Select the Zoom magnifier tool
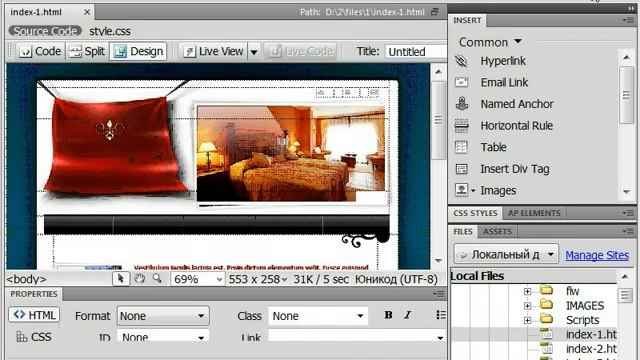 [x=157, y=279]
